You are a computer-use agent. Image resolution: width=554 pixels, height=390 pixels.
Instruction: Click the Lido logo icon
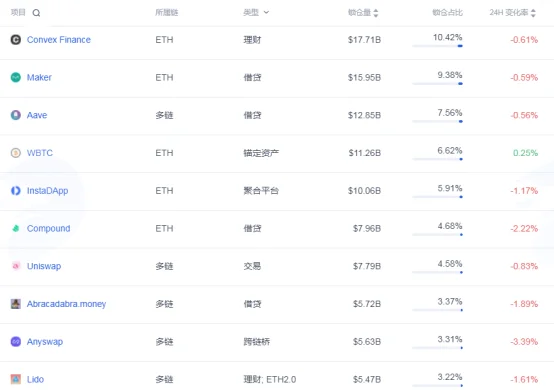tap(16, 379)
